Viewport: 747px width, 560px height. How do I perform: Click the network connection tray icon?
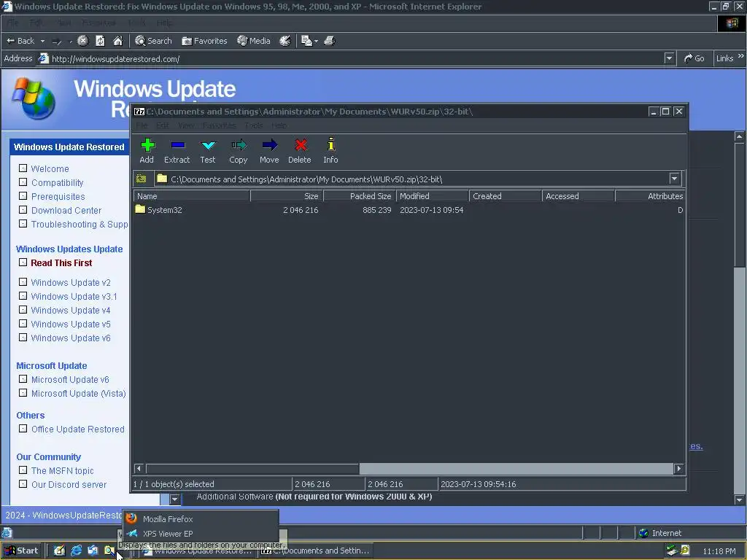tap(672, 551)
